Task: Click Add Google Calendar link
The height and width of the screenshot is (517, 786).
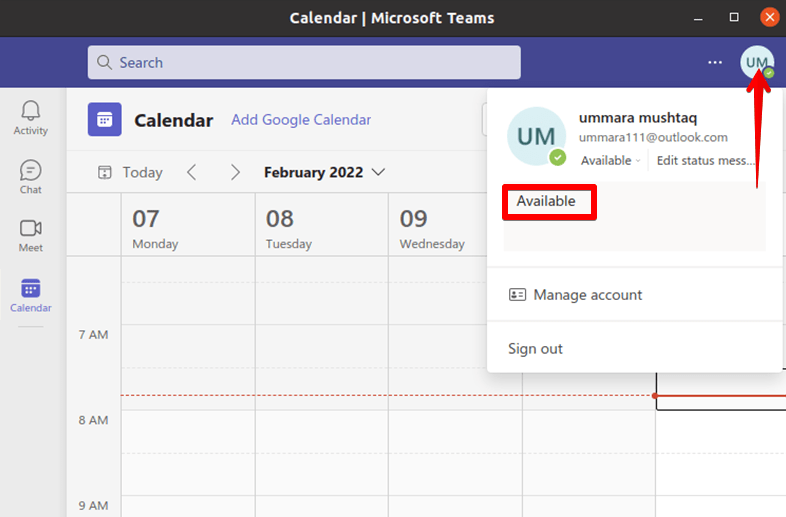Action: (301, 119)
